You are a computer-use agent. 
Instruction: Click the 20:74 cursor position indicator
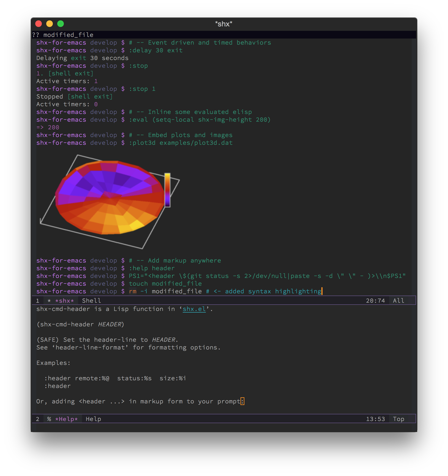375,301
